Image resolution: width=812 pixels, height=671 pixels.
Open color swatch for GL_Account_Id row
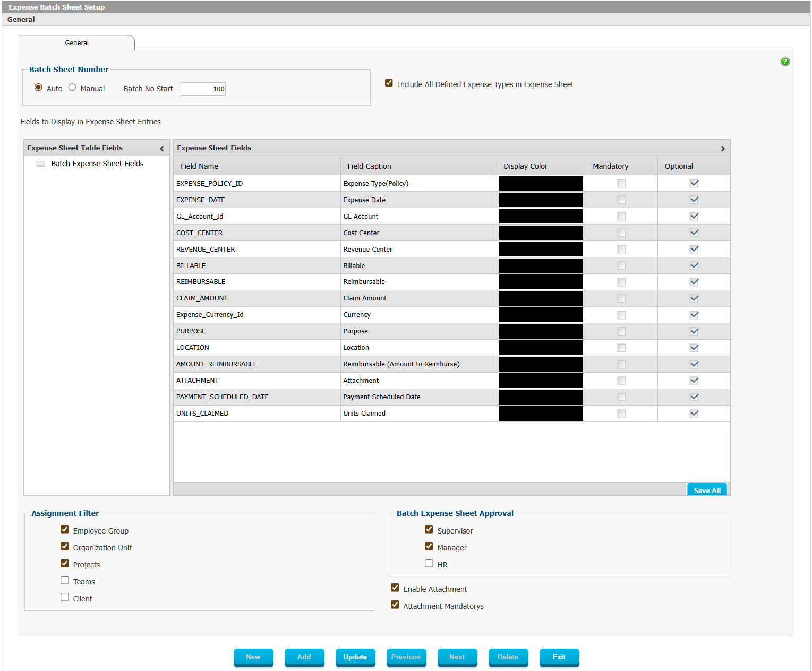pos(541,217)
